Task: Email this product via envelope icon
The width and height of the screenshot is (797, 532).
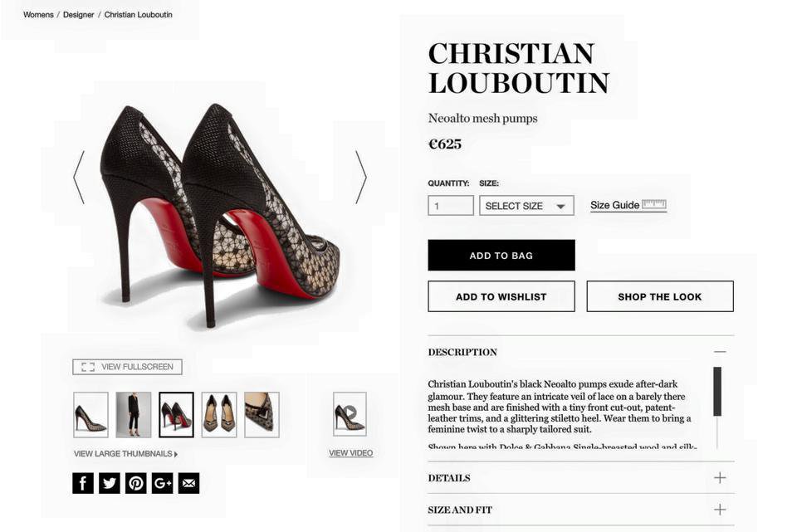Action: (x=189, y=483)
